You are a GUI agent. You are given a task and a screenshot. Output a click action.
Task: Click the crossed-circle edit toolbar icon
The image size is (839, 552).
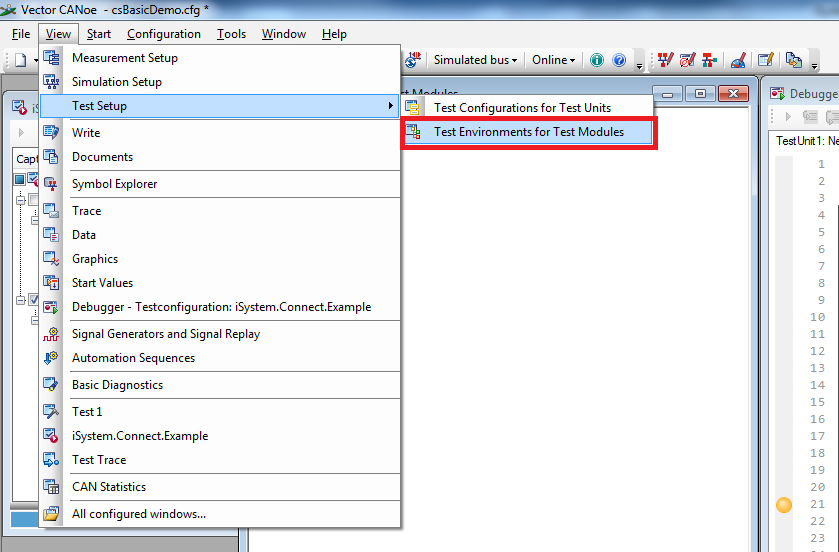click(x=688, y=60)
